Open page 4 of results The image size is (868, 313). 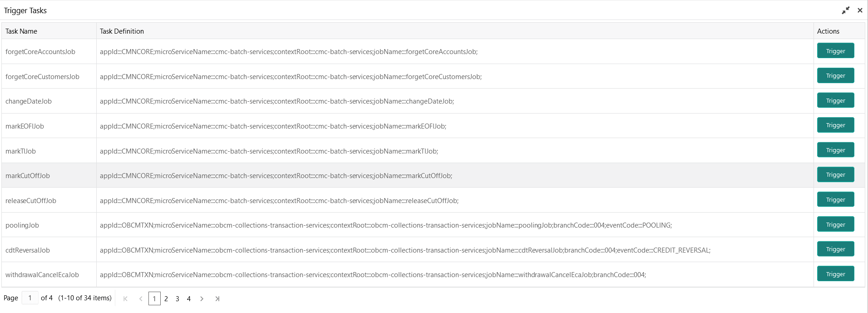click(189, 298)
